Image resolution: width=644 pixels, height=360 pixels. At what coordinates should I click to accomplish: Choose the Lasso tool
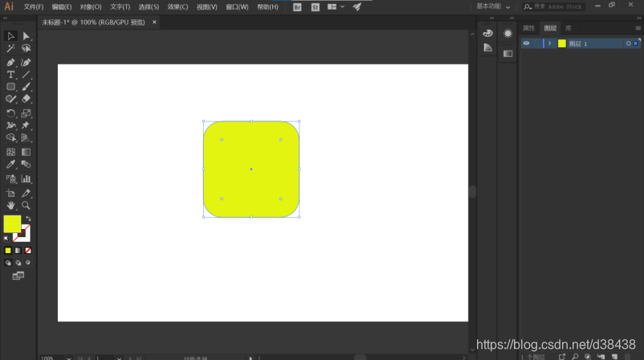coord(26,48)
